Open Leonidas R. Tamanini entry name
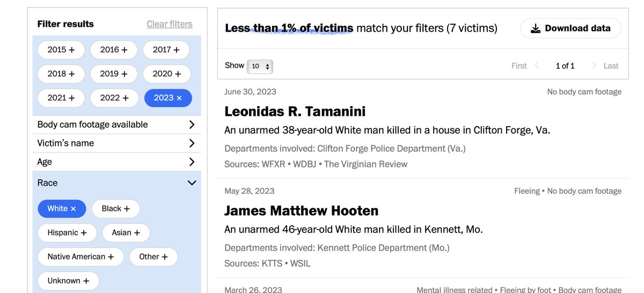644x293 pixels. [295, 112]
